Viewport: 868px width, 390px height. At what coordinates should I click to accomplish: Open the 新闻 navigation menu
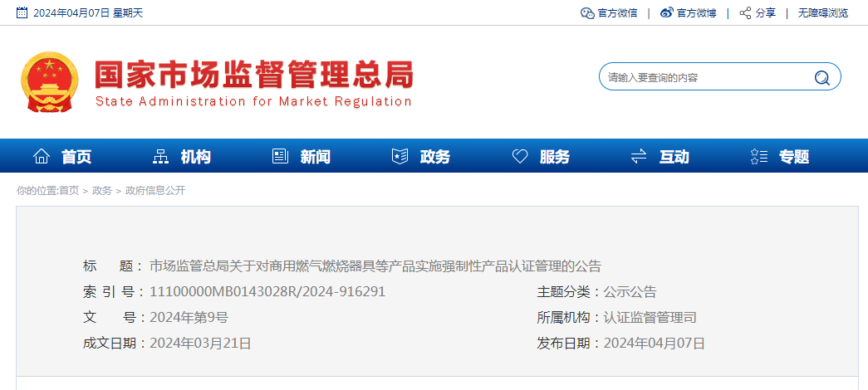coord(316,157)
